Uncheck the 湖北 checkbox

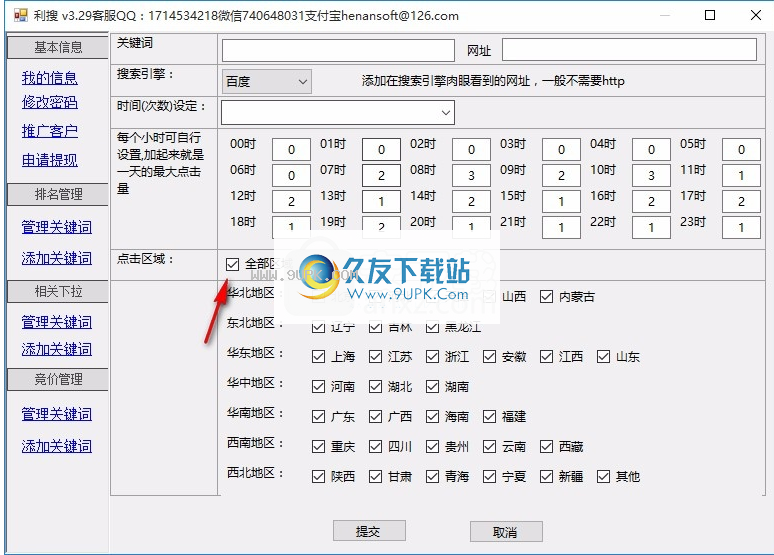coord(375,386)
